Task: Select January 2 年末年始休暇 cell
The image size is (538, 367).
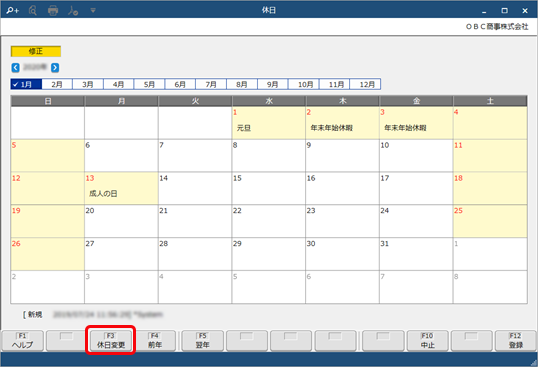Action: (x=342, y=123)
